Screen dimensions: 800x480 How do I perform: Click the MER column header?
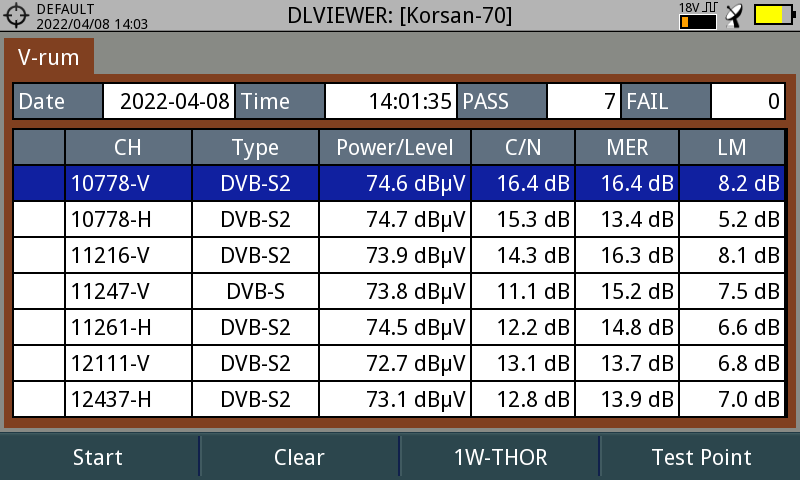coord(627,147)
